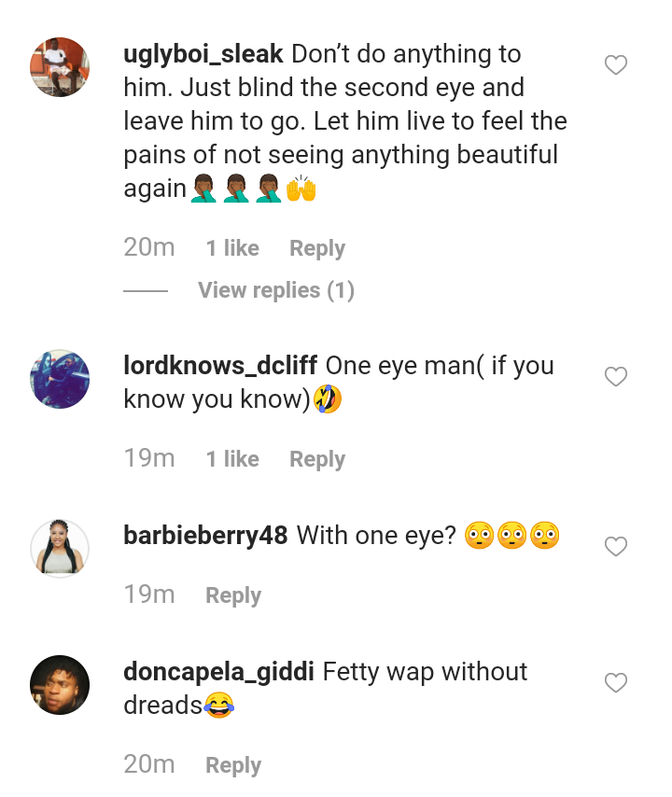Tap the heart beside barbieberry48's comment
672x797 pixels.
pos(615,547)
